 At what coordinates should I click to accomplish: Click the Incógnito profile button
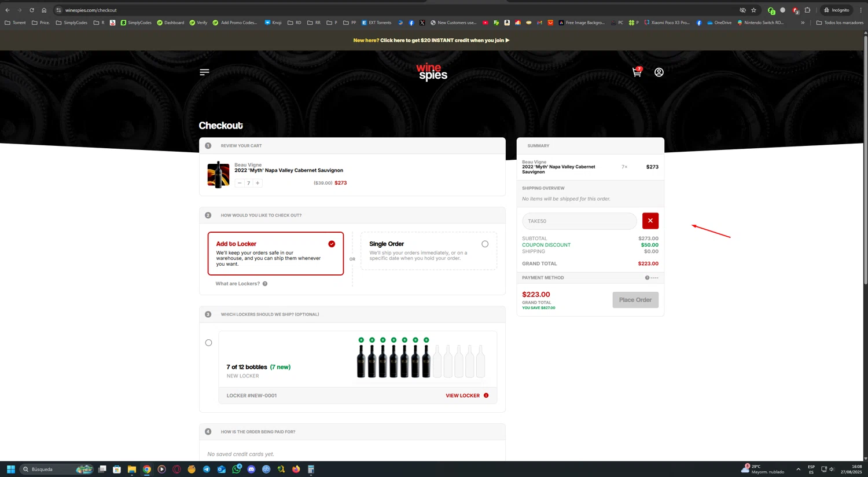coord(837,10)
